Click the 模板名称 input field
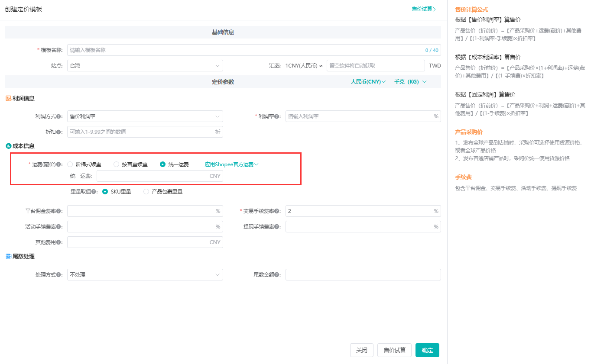Viewport: 594px width, 364px height. click(x=245, y=50)
